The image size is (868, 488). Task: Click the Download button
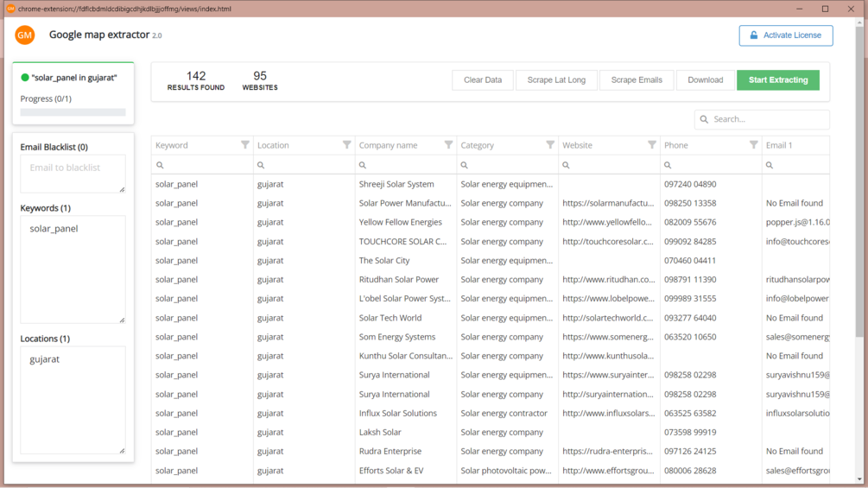[x=706, y=80]
